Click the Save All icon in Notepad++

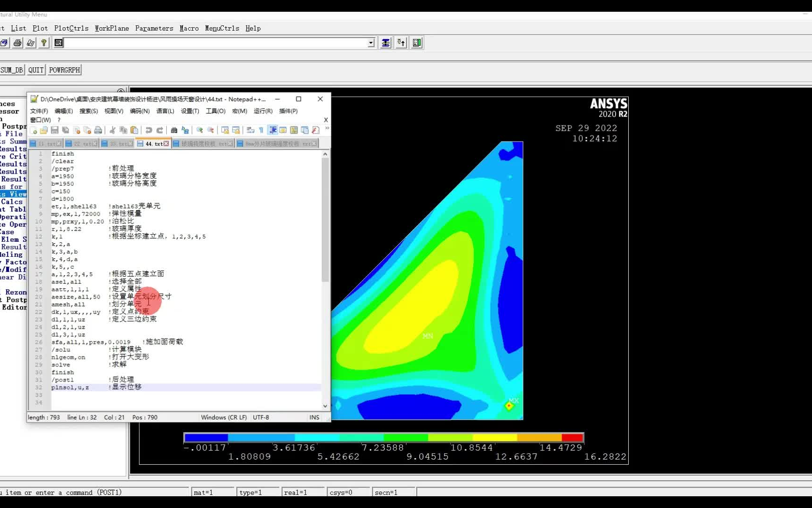[x=65, y=130]
